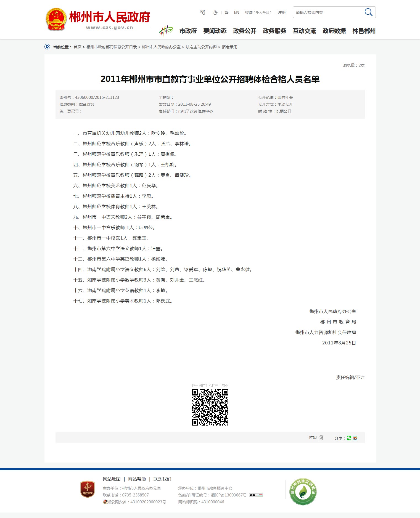This screenshot has height=518, width=420.
Task: Open the accessibility wheelchair icon
Action: [x=215, y=12]
